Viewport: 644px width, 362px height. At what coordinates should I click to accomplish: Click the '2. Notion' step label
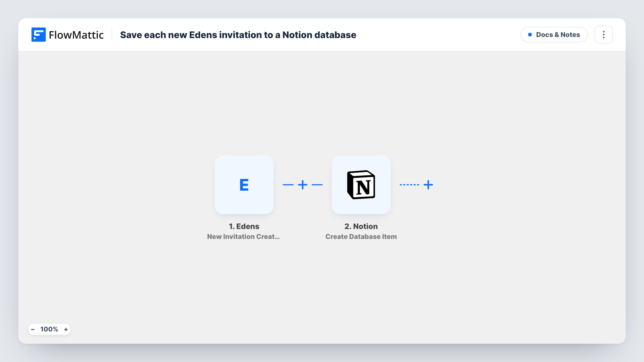[361, 226]
